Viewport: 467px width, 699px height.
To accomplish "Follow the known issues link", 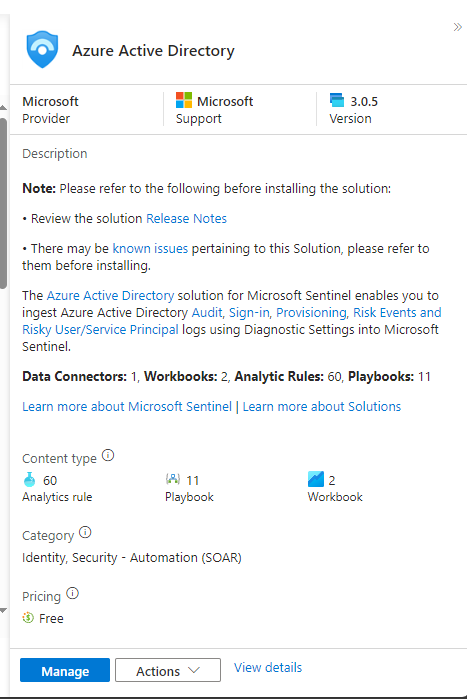I will tap(150, 248).
